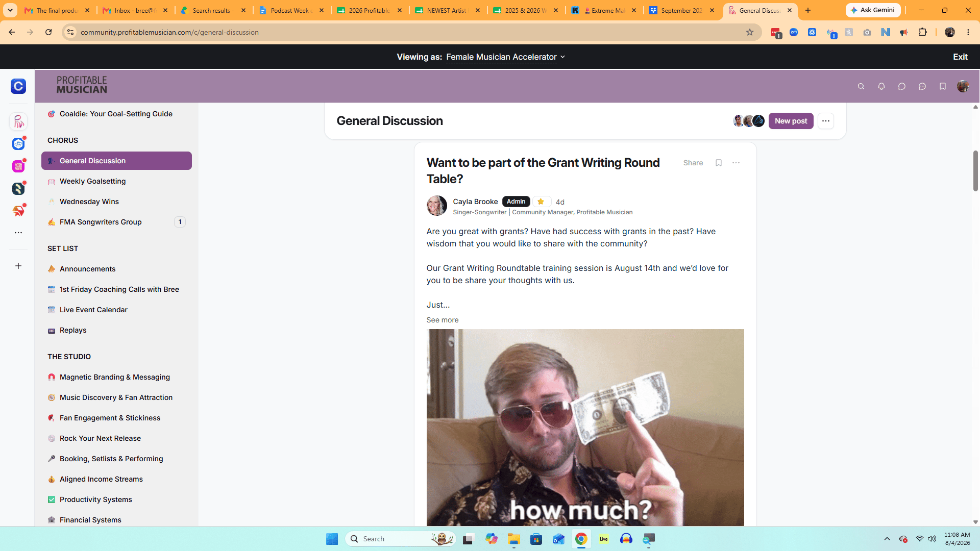Open Cayla Brooke's profile picture
The height and width of the screenshot is (551, 980).
[437, 206]
